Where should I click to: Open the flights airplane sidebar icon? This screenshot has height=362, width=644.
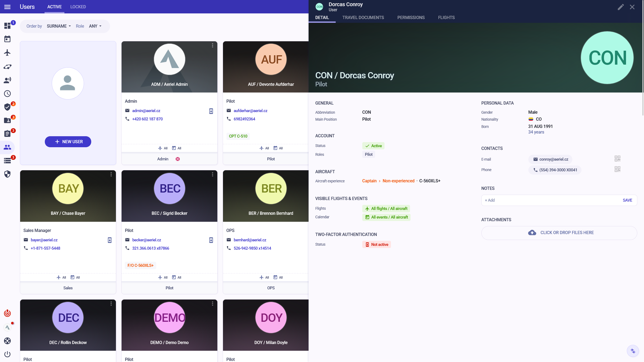coord(8,53)
